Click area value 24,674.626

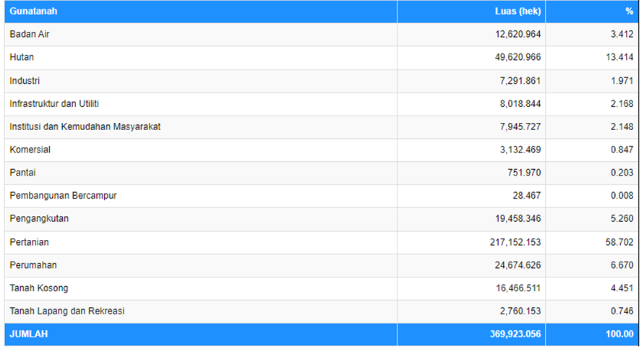(518, 265)
